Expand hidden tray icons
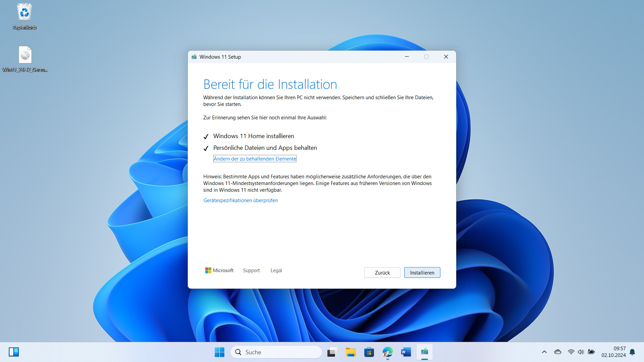This screenshot has height=362, width=644. [544, 352]
